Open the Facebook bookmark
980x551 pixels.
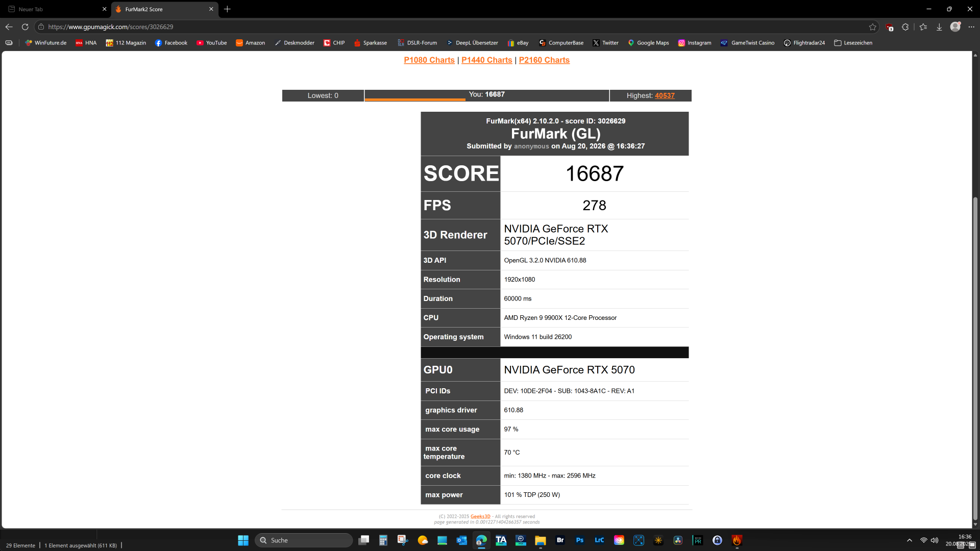click(171, 43)
